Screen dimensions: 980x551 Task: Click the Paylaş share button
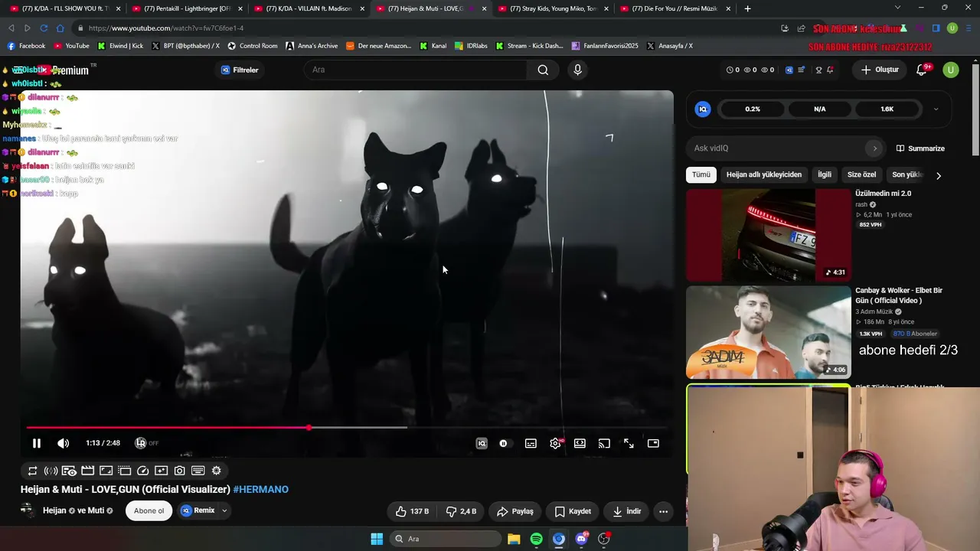515,511
